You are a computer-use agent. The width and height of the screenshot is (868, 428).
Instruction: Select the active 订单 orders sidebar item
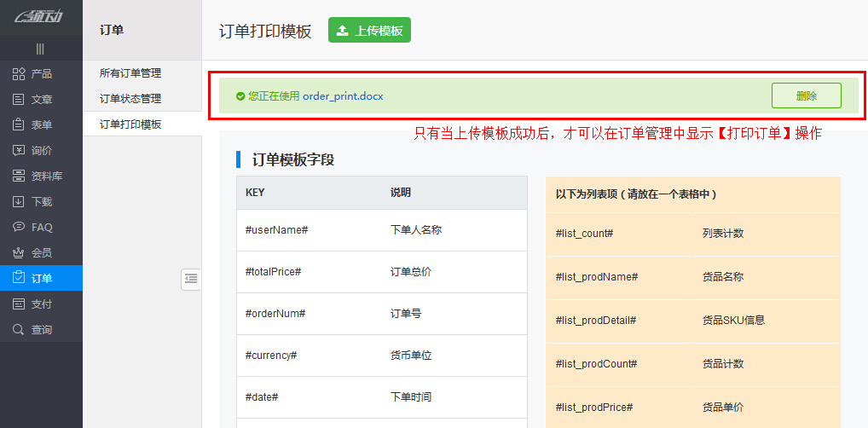41,279
